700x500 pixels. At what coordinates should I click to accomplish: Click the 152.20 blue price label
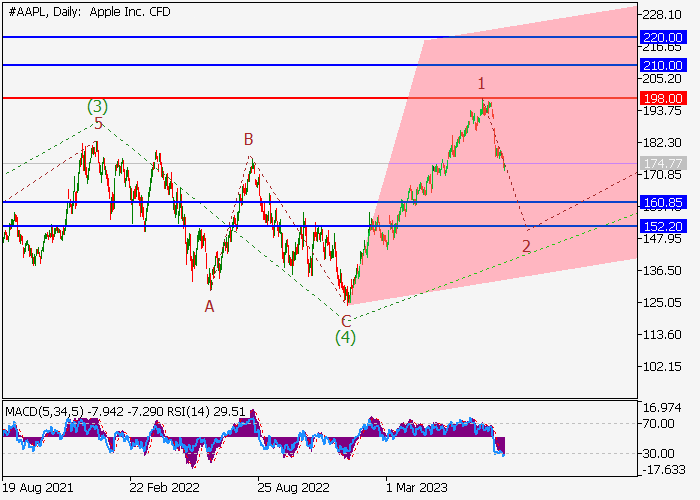(662, 226)
